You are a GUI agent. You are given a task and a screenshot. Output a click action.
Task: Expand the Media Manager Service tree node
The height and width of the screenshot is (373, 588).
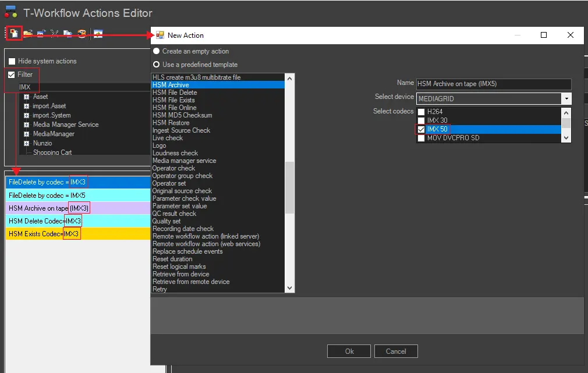[27, 125]
